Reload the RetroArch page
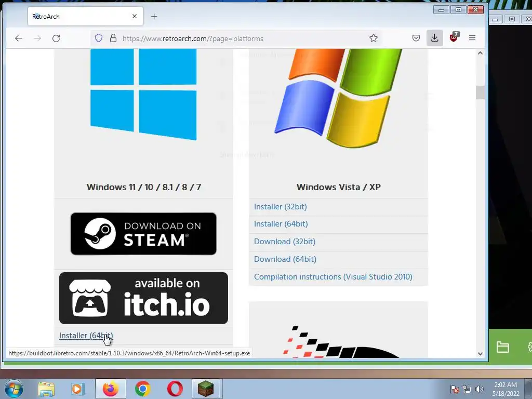The height and width of the screenshot is (399, 532). [56, 38]
